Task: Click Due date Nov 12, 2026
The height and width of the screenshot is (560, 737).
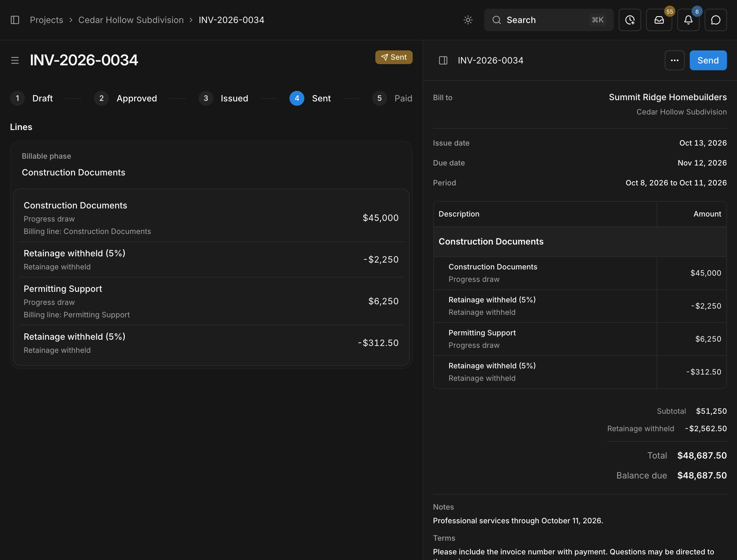Action: [702, 163]
